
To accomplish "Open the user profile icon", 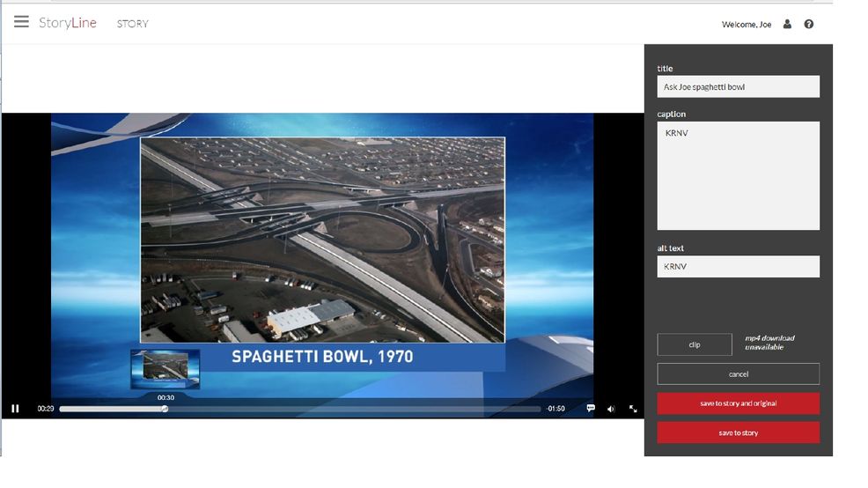I will point(787,25).
